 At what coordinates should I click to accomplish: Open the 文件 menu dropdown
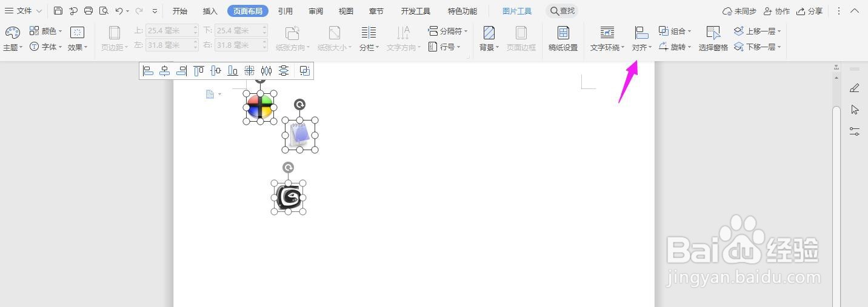coord(24,11)
